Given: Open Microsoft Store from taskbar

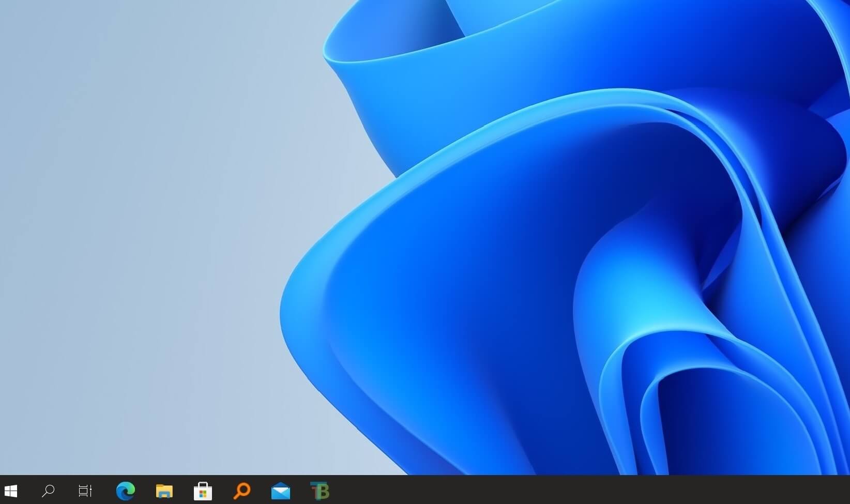Looking at the screenshot, I should click(203, 491).
